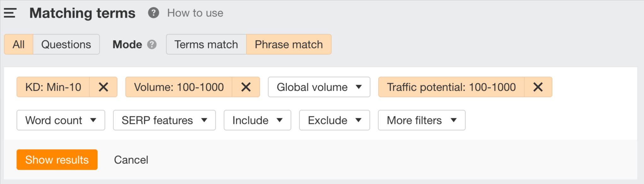Image resolution: width=644 pixels, height=184 pixels.
Task: Click the help icon next to Mode
Action: pos(151,45)
